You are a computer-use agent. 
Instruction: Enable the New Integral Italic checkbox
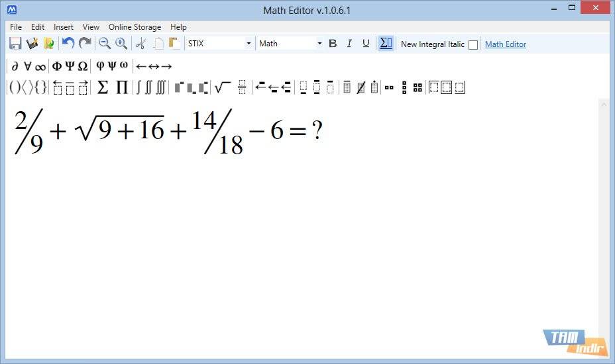pyautogui.click(x=473, y=45)
